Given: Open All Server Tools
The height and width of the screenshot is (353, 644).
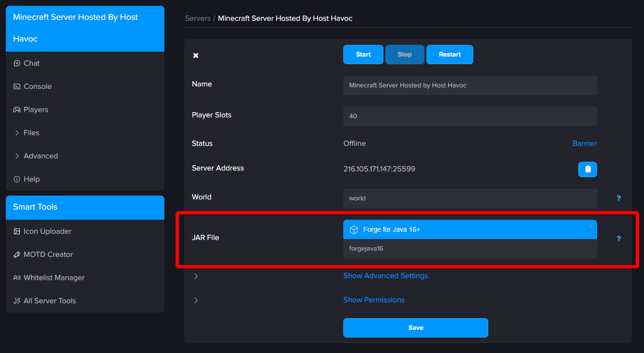Looking at the screenshot, I should pos(85,301).
